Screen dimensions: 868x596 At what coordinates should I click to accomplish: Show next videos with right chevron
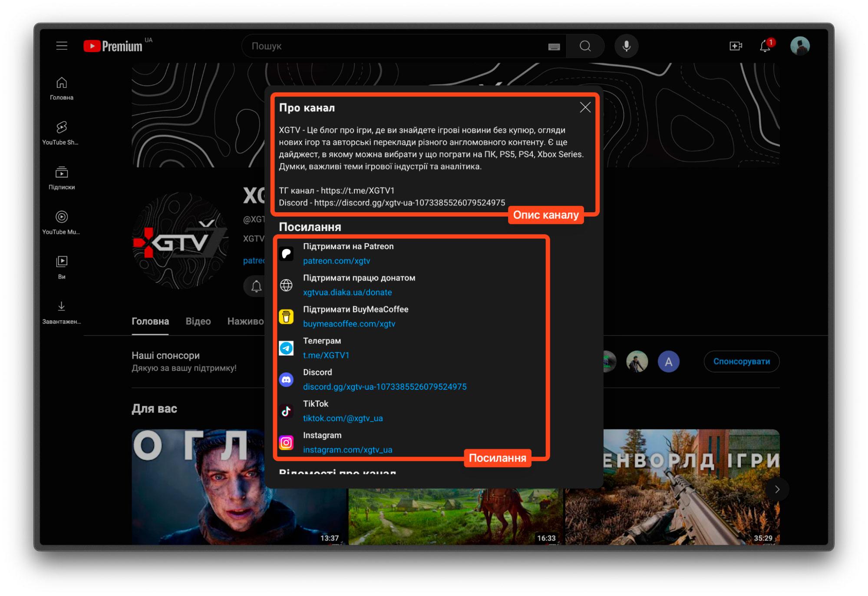point(777,489)
